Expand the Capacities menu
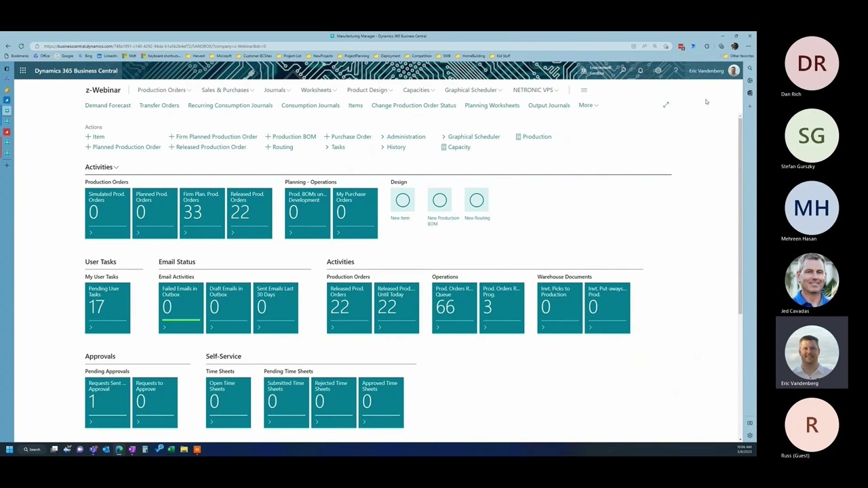The image size is (868, 488). tap(419, 90)
